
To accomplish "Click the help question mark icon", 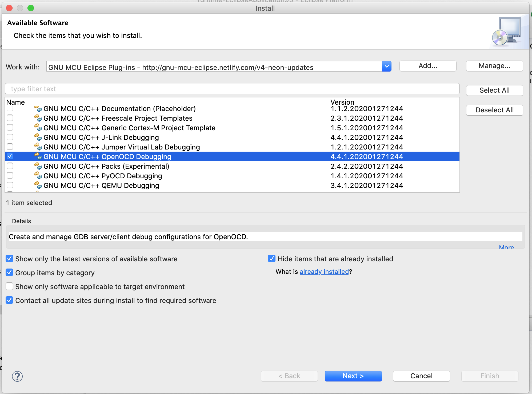I will point(17,376).
